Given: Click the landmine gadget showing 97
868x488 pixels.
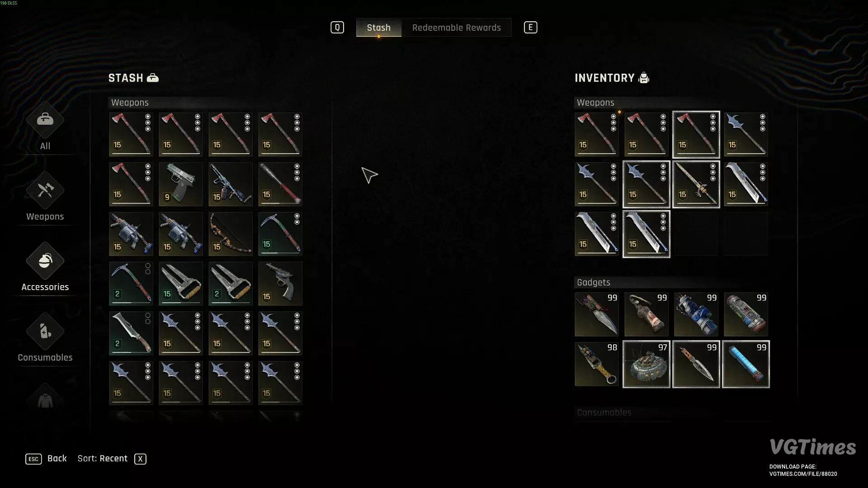Looking at the screenshot, I should 646,364.
